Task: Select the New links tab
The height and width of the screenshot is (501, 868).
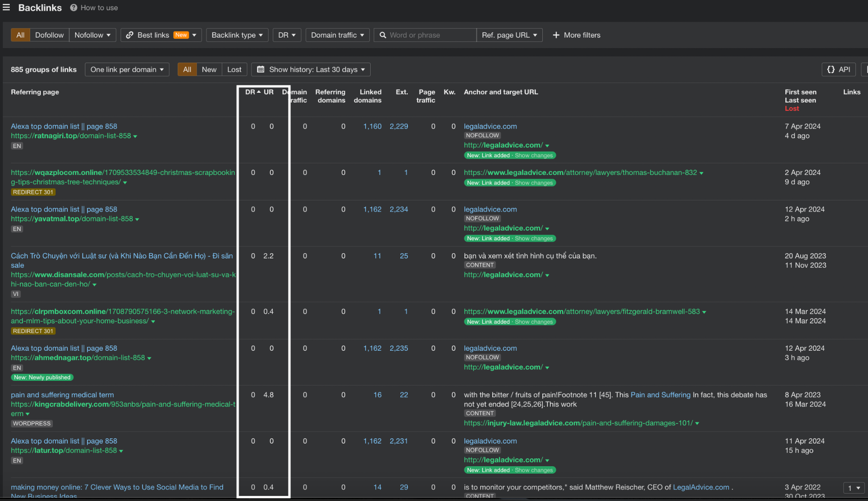Action: (x=209, y=70)
